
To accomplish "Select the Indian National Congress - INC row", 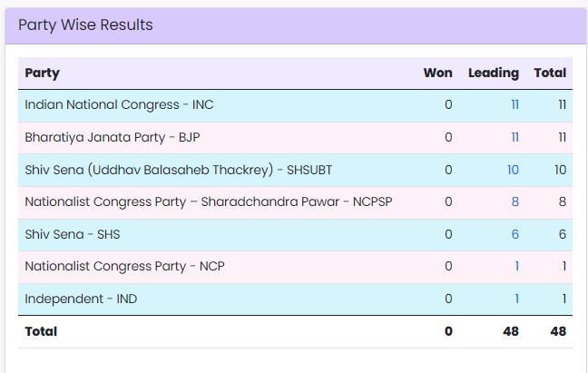I will [295, 105].
